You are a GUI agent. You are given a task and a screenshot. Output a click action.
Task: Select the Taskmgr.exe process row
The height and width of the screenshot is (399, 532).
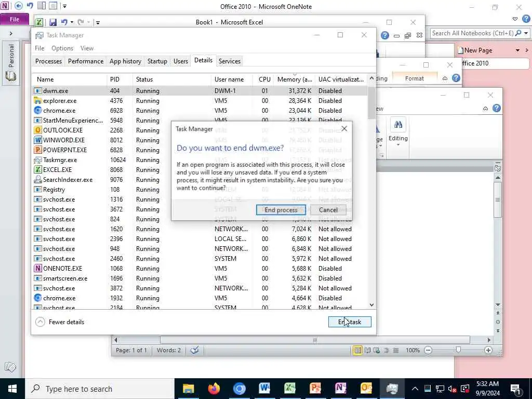[102, 160]
